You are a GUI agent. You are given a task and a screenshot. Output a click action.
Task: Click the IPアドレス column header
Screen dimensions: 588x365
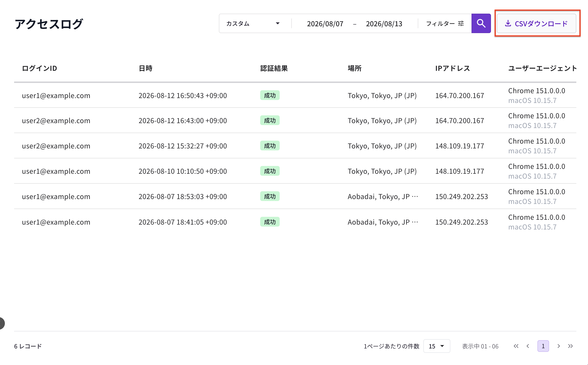[452, 68]
